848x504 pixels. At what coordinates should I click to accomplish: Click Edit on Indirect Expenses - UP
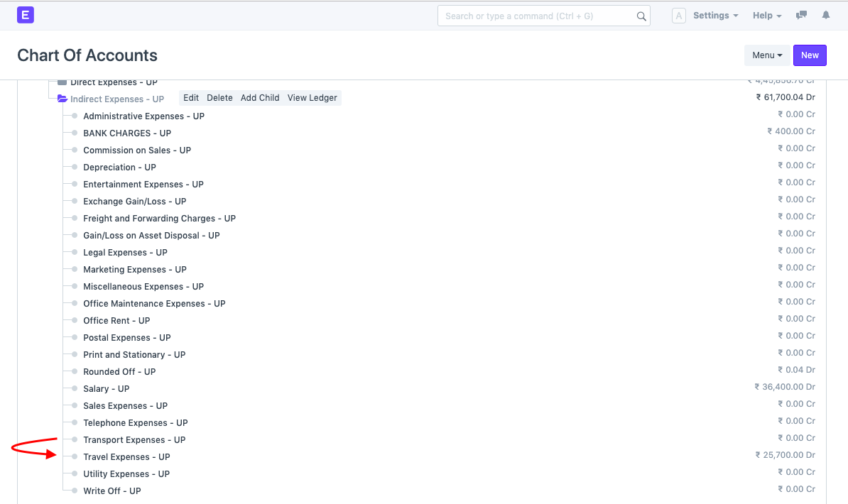click(190, 98)
